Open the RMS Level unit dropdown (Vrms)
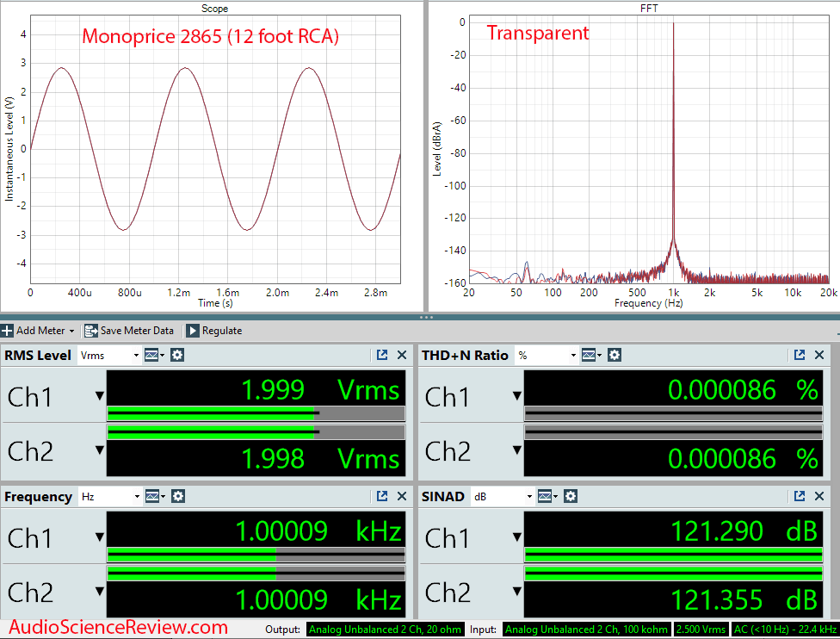This screenshot has height=639, width=840. (109, 356)
